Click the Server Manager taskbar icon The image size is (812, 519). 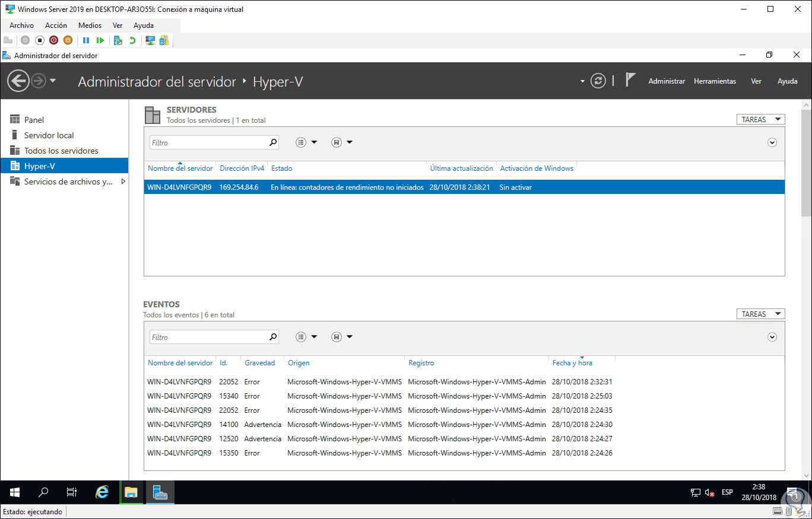[160, 492]
